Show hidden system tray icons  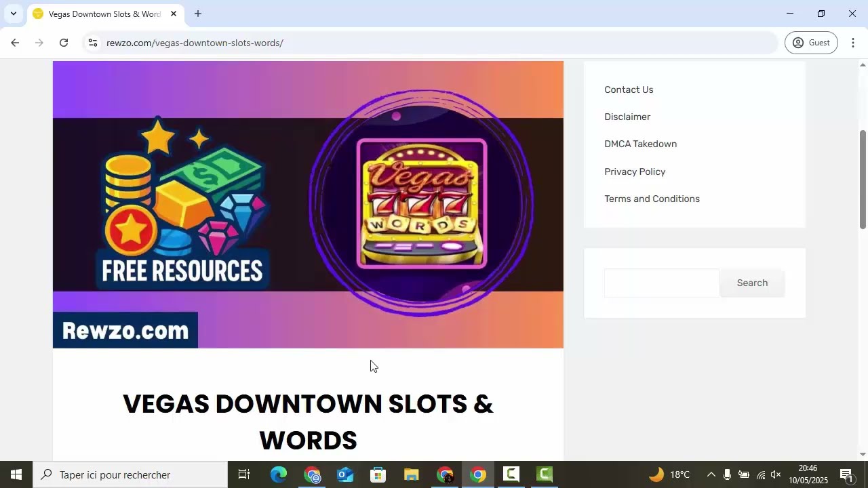711,474
